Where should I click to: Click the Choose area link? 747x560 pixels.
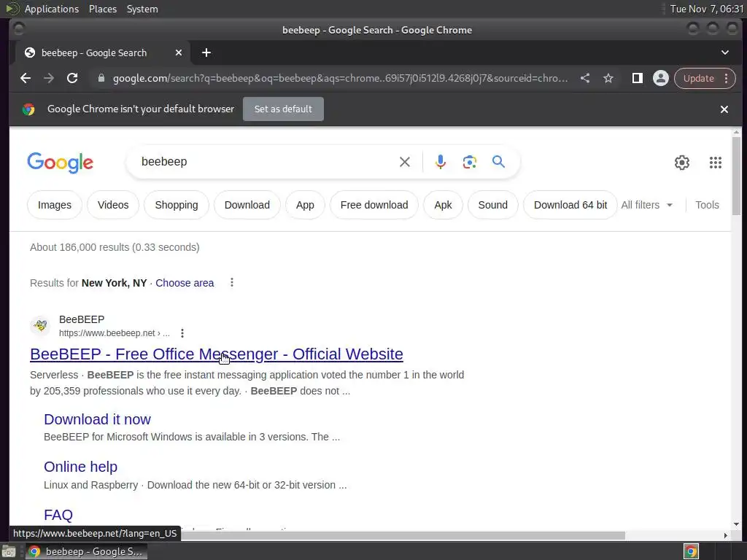pyautogui.click(x=185, y=283)
